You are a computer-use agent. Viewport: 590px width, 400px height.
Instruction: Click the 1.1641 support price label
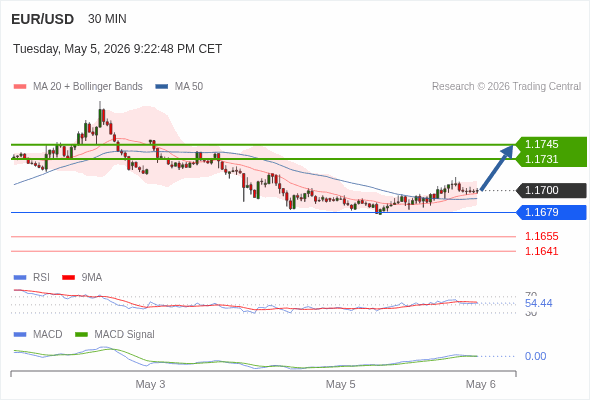[x=541, y=251]
